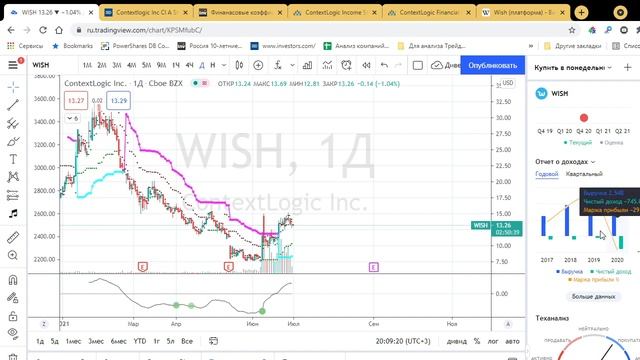The image size is (640, 360).
Task: Toggle the дивид adjustment
Action: pos(457,341)
